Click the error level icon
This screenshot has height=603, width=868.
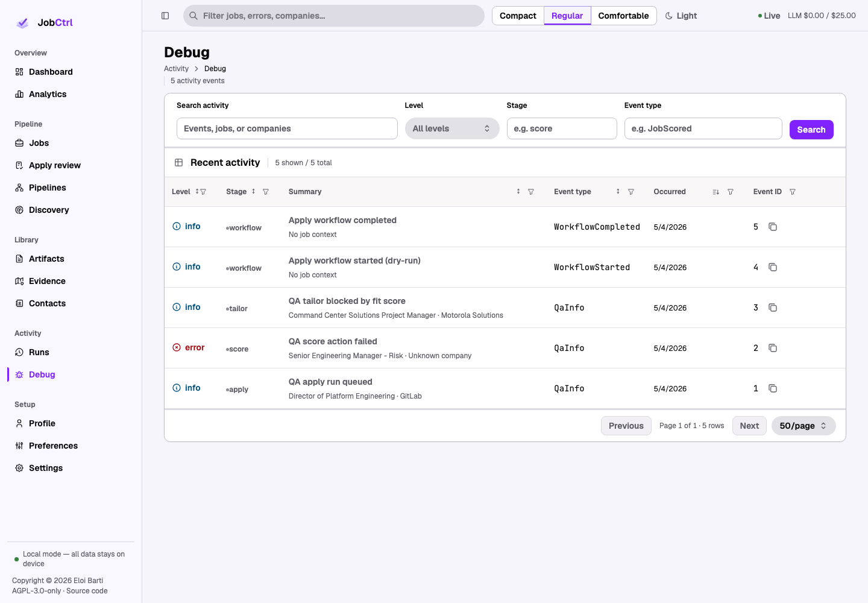(x=177, y=347)
